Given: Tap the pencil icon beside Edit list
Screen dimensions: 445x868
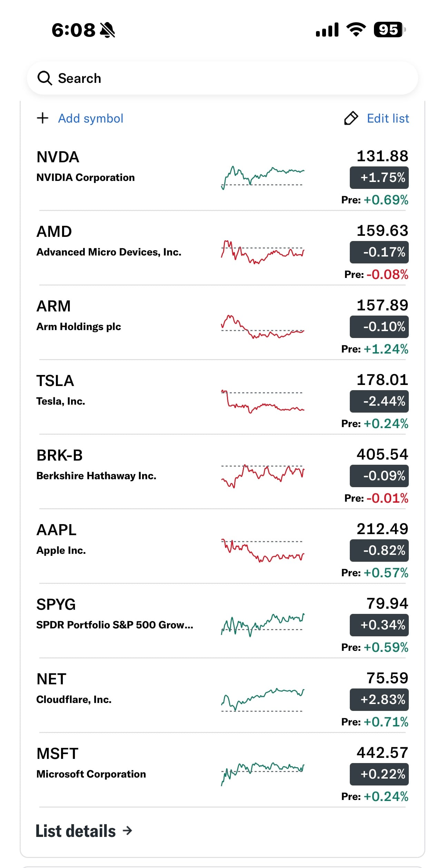Looking at the screenshot, I should click(351, 118).
